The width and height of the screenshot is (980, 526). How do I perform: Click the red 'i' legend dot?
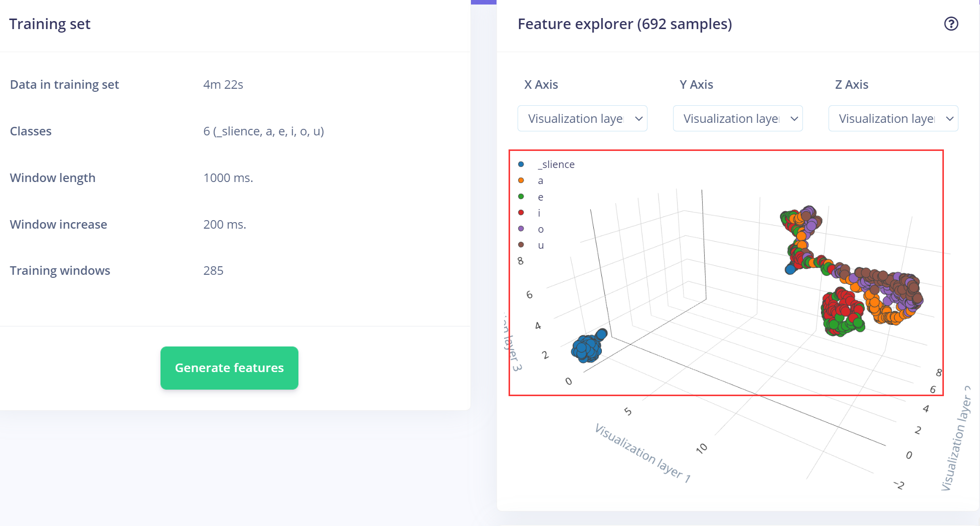coord(521,213)
